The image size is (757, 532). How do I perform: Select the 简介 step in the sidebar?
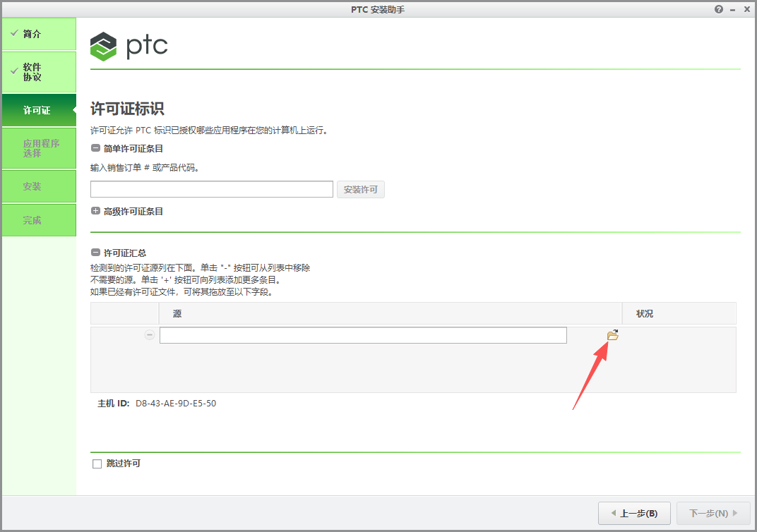[x=39, y=33]
